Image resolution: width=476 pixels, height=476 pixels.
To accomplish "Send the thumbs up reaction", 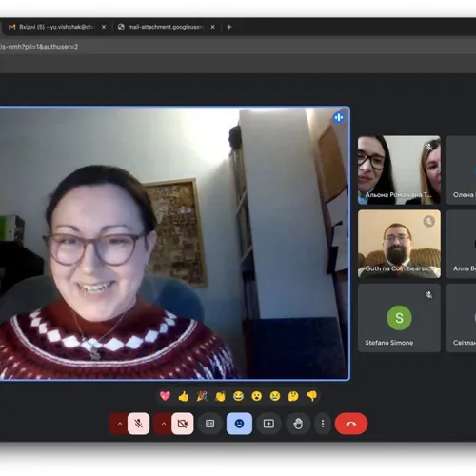I will coord(184,396).
